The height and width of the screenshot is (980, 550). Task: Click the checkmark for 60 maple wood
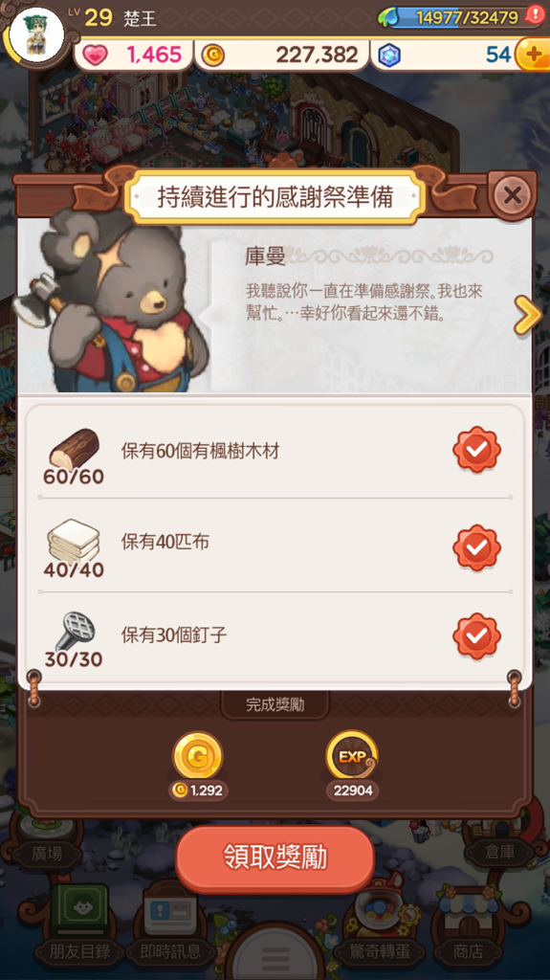477,450
